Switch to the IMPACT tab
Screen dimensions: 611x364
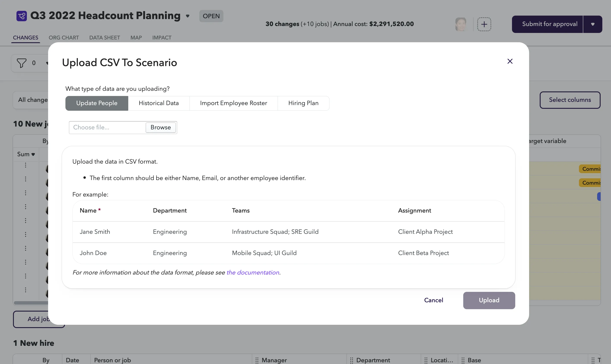[162, 37]
